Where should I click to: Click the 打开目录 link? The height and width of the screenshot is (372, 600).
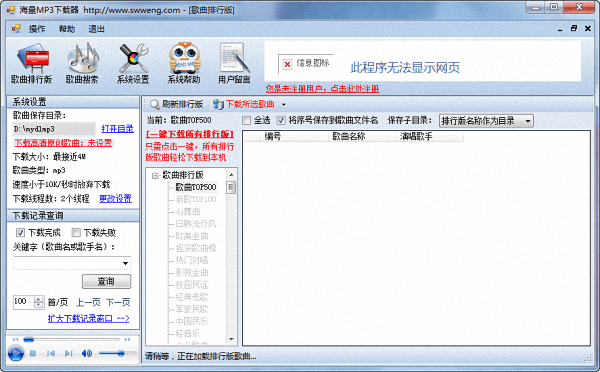(117, 129)
